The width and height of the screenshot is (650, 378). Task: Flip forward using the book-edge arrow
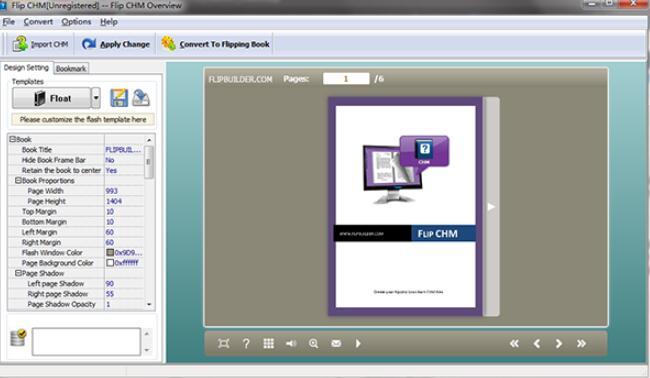point(491,207)
